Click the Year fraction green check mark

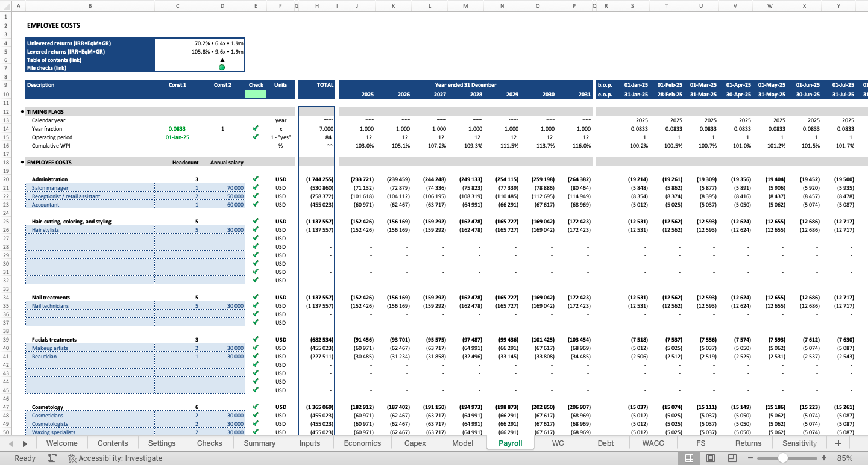[x=256, y=128]
